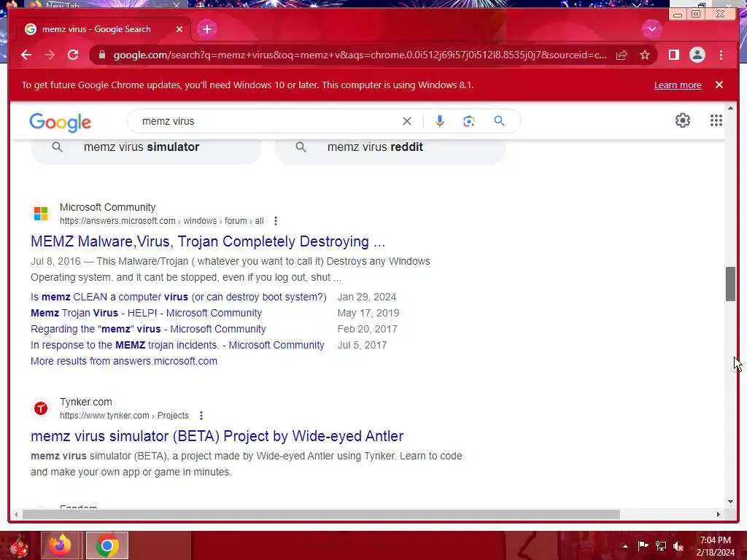The height and width of the screenshot is (560, 747).
Task: Open the Google apps grid
Action: click(x=716, y=120)
